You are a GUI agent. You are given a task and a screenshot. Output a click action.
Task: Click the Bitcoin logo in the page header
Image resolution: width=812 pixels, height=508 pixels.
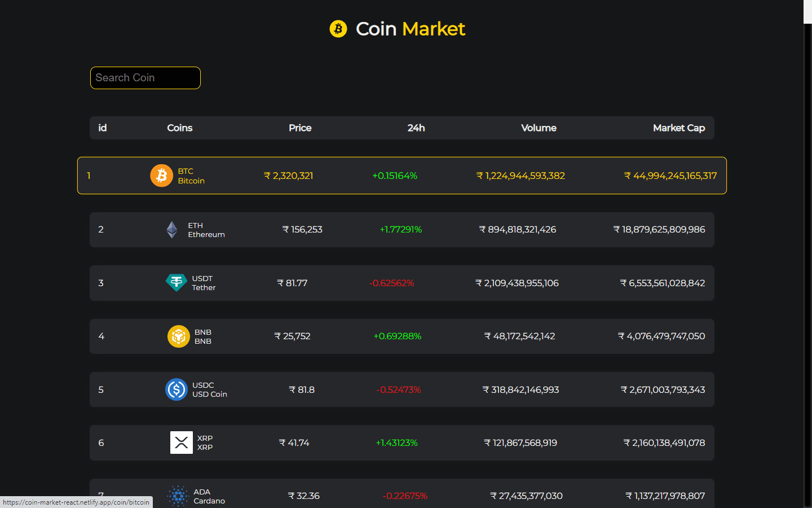(x=338, y=29)
